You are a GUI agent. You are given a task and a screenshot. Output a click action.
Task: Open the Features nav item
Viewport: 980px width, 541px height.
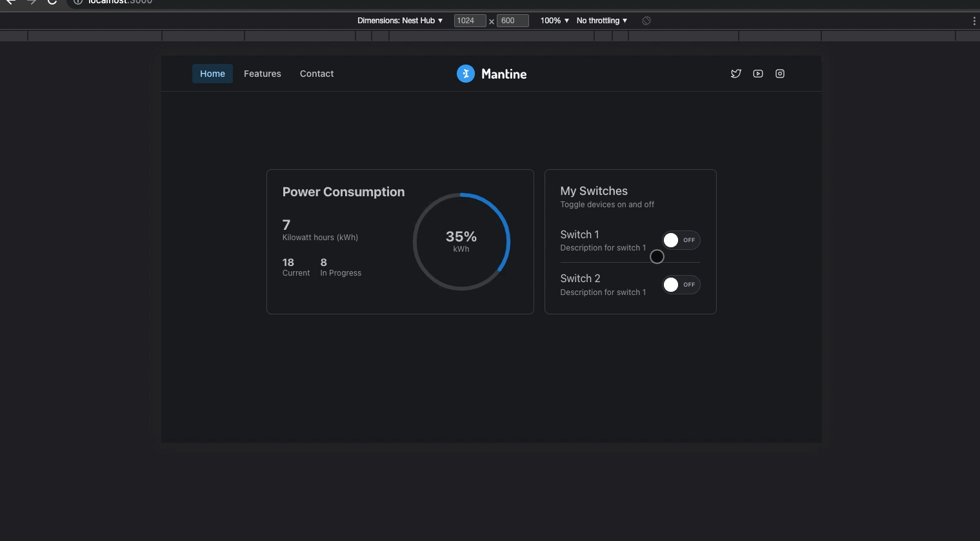pos(263,74)
